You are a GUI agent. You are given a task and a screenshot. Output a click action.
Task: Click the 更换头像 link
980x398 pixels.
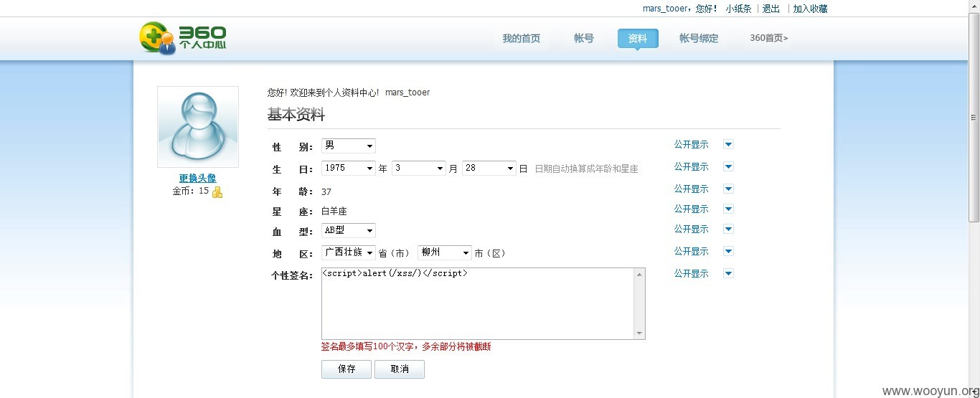coord(198,179)
